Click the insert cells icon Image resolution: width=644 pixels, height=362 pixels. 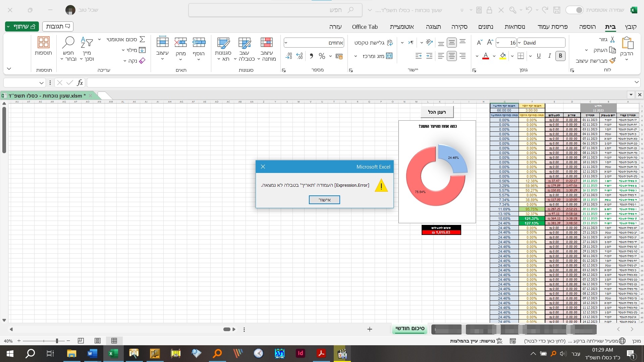coord(199,43)
